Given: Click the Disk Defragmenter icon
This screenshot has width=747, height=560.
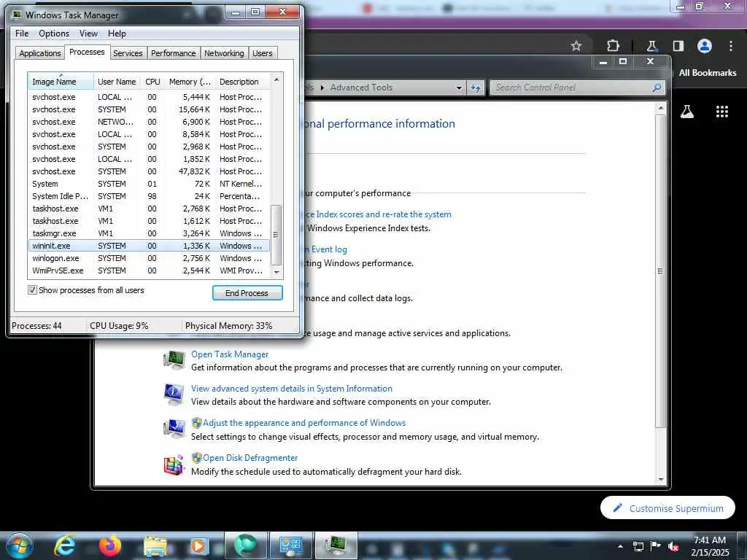Looking at the screenshot, I should pyautogui.click(x=174, y=464).
